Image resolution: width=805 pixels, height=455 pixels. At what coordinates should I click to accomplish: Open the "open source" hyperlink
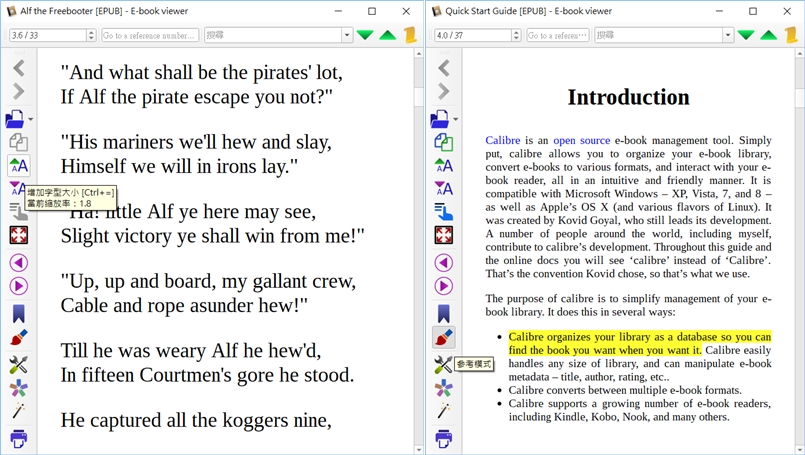(x=581, y=140)
